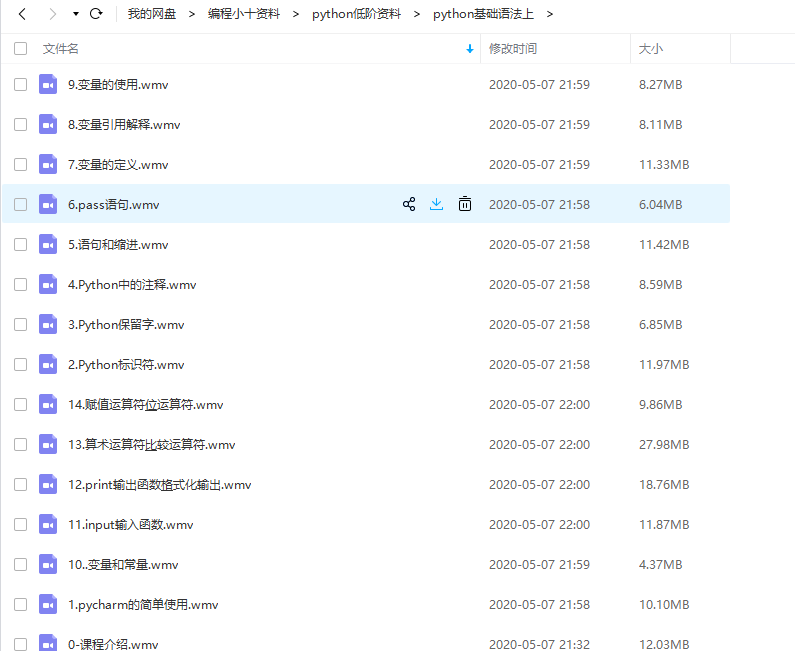Tick the select-all checkbox in header

click(20, 49)
